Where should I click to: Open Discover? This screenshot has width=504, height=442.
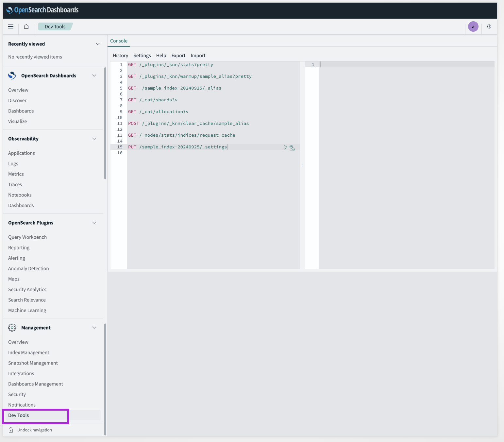pos(17,100)
